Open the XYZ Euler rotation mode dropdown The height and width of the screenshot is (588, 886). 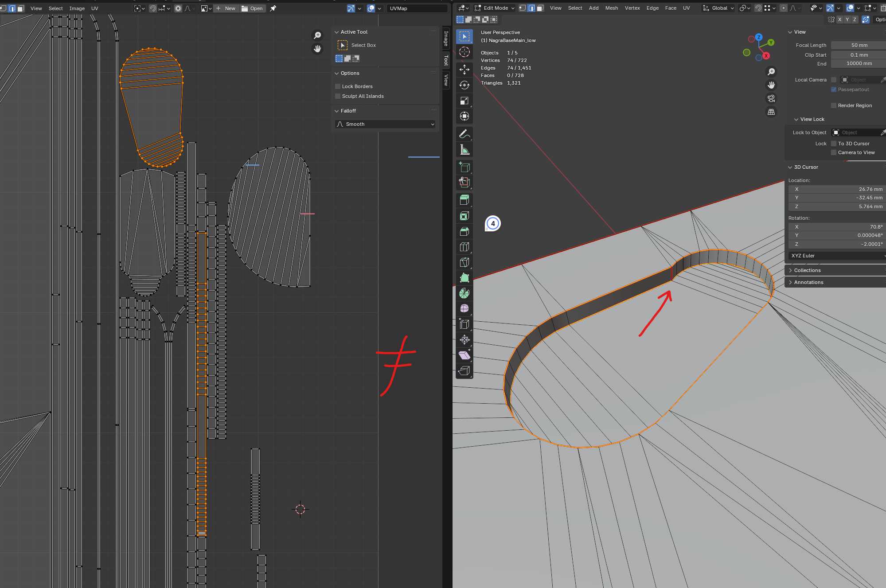coord(837,256)
